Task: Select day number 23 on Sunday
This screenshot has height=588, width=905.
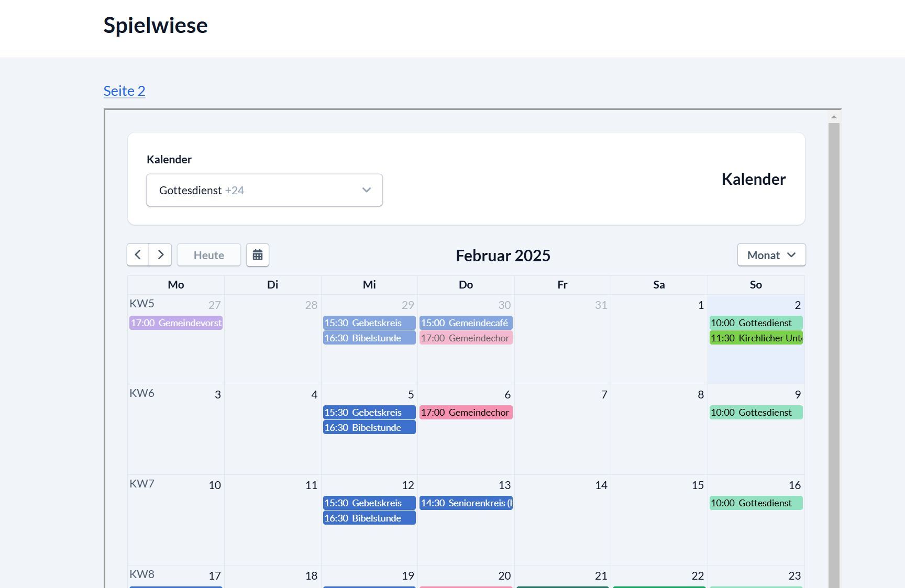Action: tap(794, 576)
